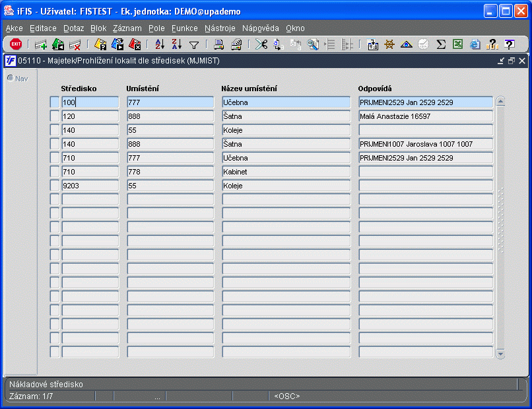Click the Odpovídá column header

point(375,89)
